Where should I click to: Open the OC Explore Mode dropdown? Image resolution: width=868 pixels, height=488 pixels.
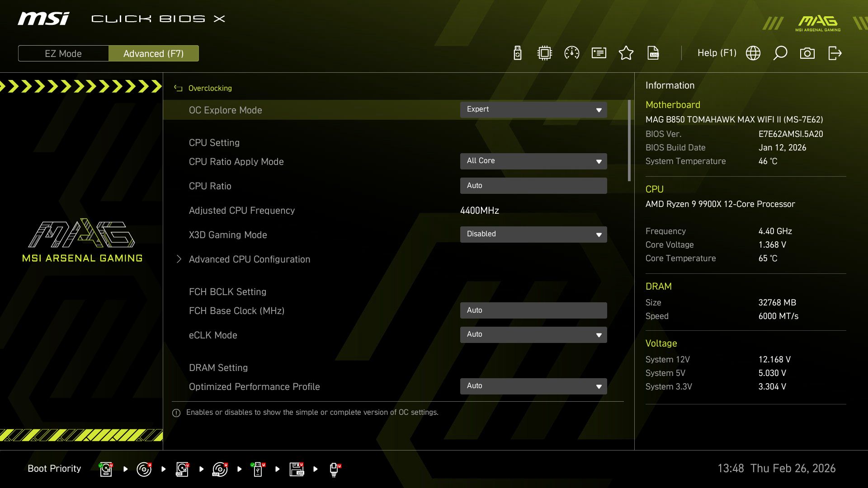[x=533, y=109]
